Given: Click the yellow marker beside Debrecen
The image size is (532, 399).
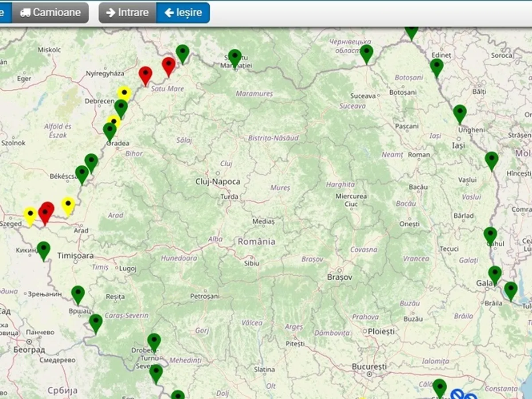Looking at the screenshot, I should coord(124,94).
